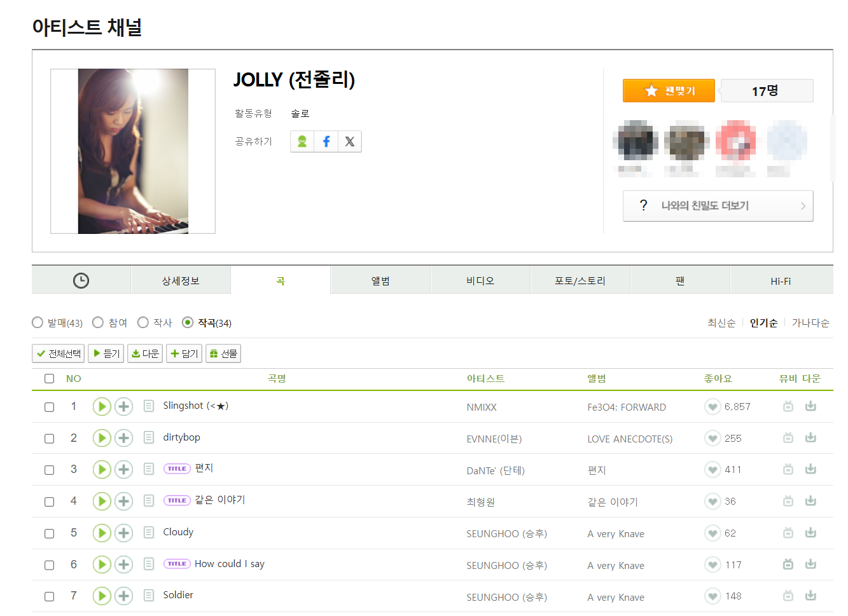Like the song Soldier with heart icon

712,596
